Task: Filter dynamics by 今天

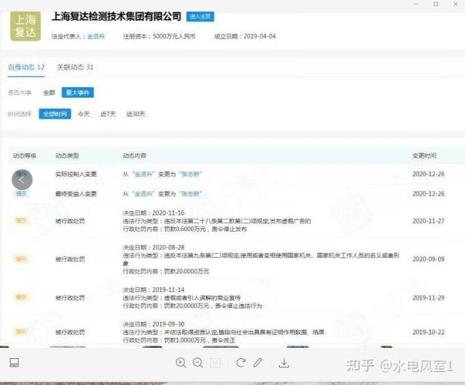Action: 84,114
